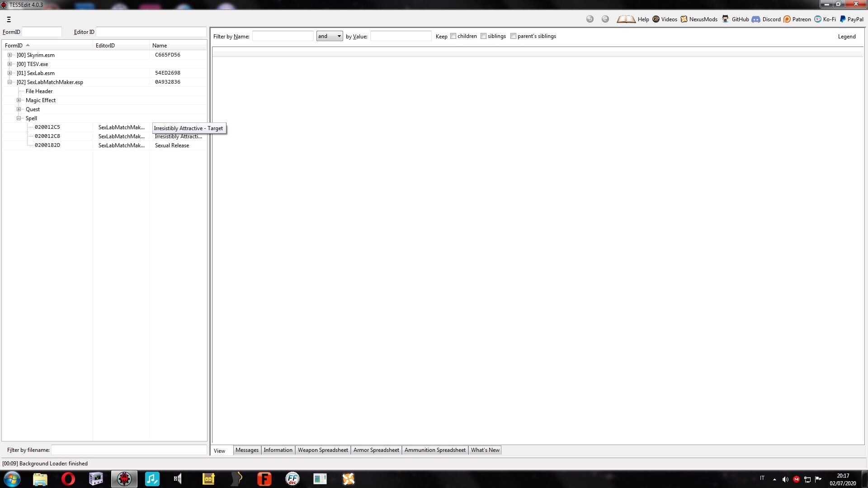Enable the Keep siblings checkbox
The image size is (868, 488).
click(483, 36)
